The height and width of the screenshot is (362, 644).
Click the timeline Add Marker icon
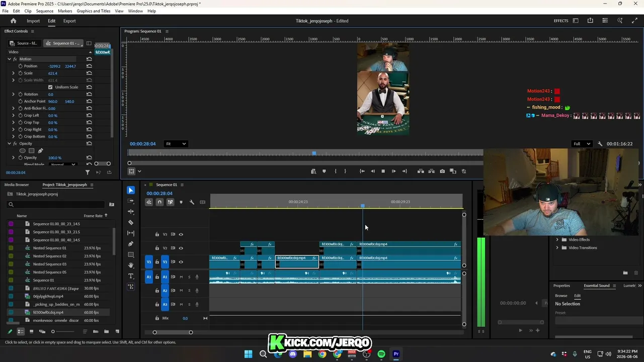pyautogui.click(x=181, y=202)
